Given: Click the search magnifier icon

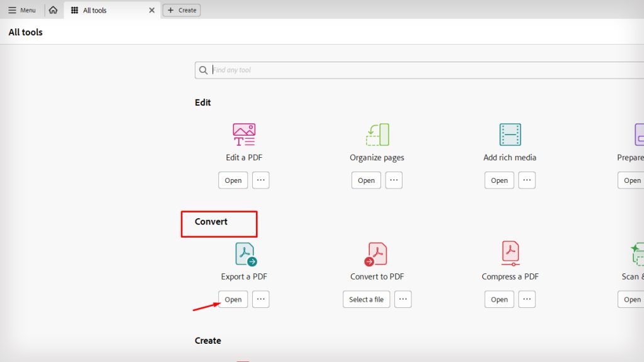Looking at the screenshot, I should tap(203, 70).
